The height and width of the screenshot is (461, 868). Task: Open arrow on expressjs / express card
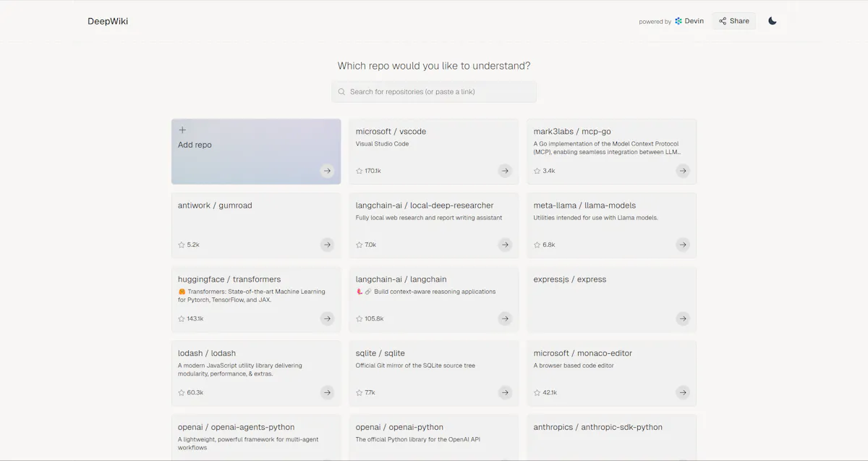pyautogui.click(x=683, y=318)
